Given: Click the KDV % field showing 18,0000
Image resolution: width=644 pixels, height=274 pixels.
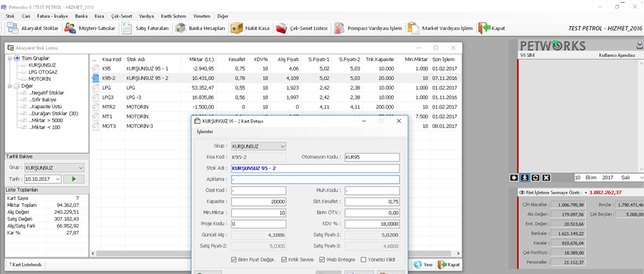Looking at the screenshot, I should click(372, 224).
